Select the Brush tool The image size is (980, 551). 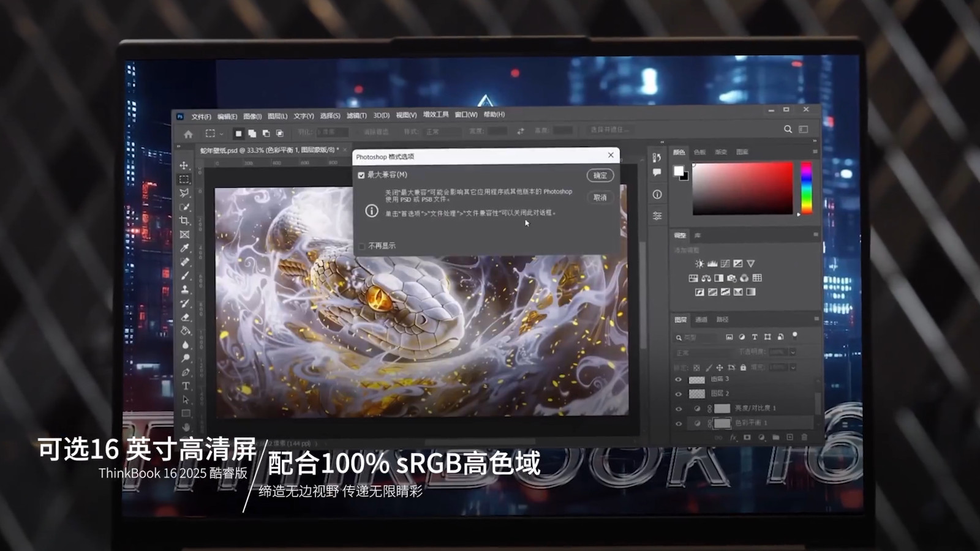[184, 275]
